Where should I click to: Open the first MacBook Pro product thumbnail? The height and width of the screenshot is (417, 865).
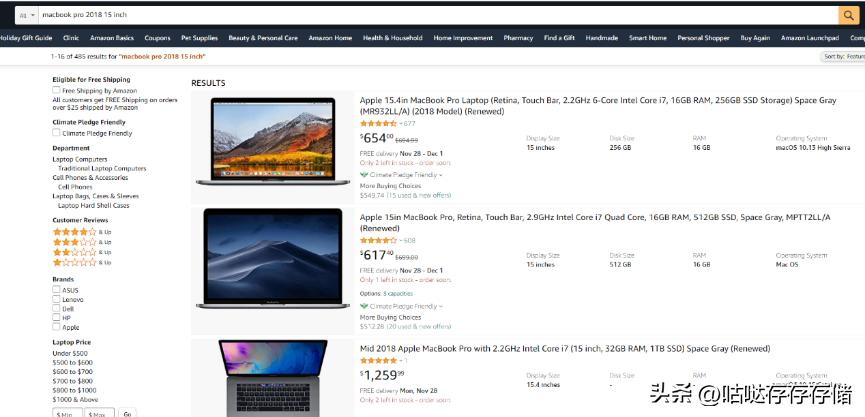click(273, 141)
